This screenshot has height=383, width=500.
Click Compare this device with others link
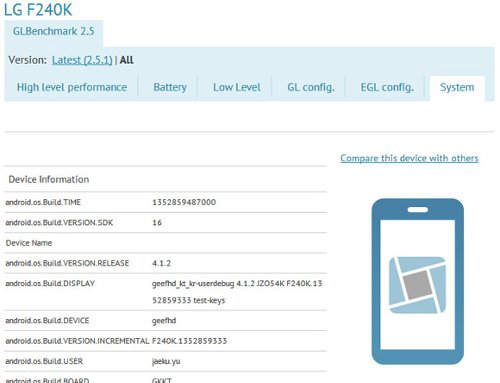click(409, 158)
